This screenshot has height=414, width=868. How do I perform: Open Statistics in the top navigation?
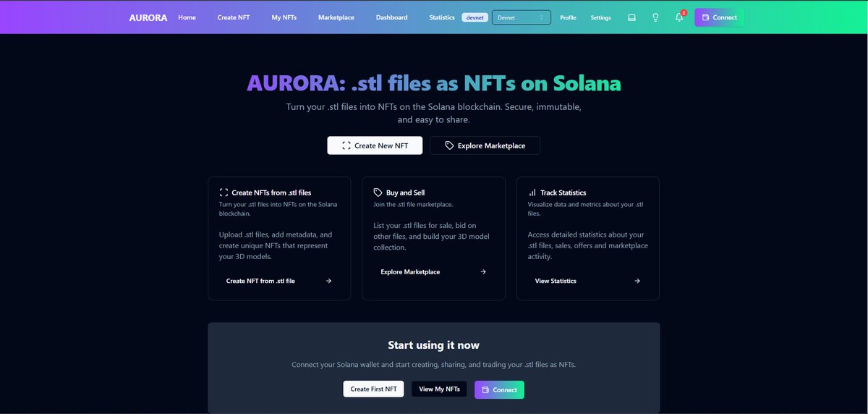[x=442, y=17]
